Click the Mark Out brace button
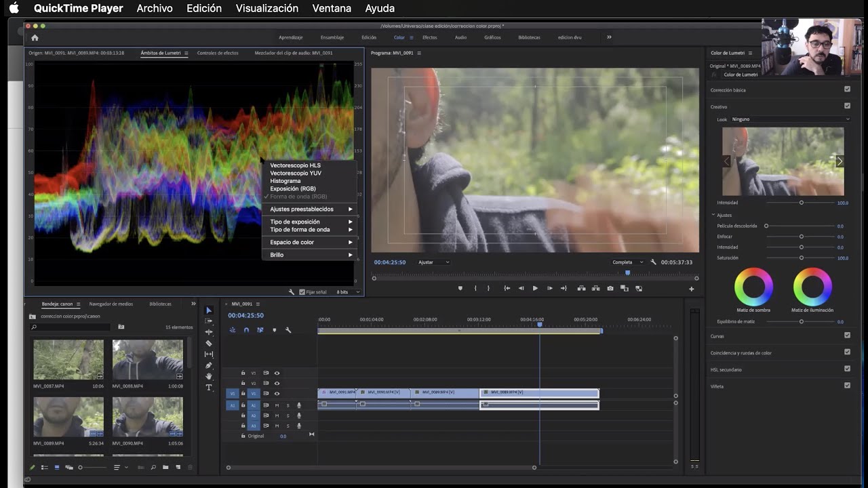Image resolution: width=868 pixels, height=488 pixels. pos(488,288)
